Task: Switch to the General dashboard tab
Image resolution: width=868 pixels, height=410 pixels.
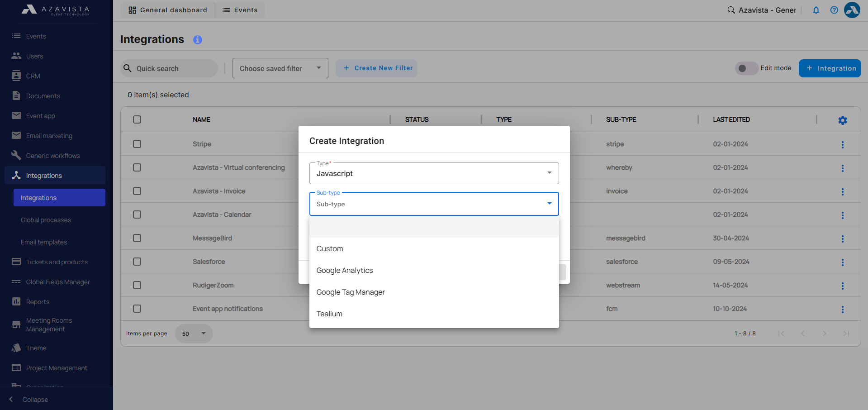Action: pyautogui.click(x=168, y=10)
